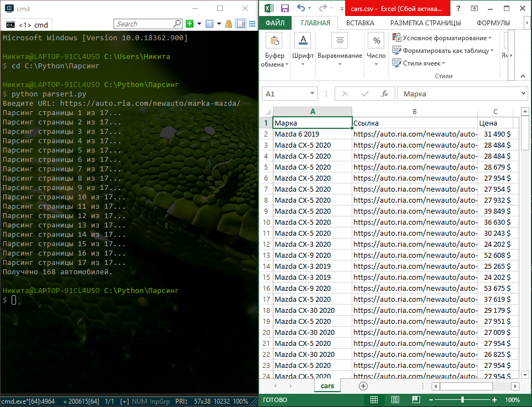The height and width of the screenshot is (407, 532).
Task: Create new console with green plus icon
Action: pyautogui.click(x=190, y=24)
